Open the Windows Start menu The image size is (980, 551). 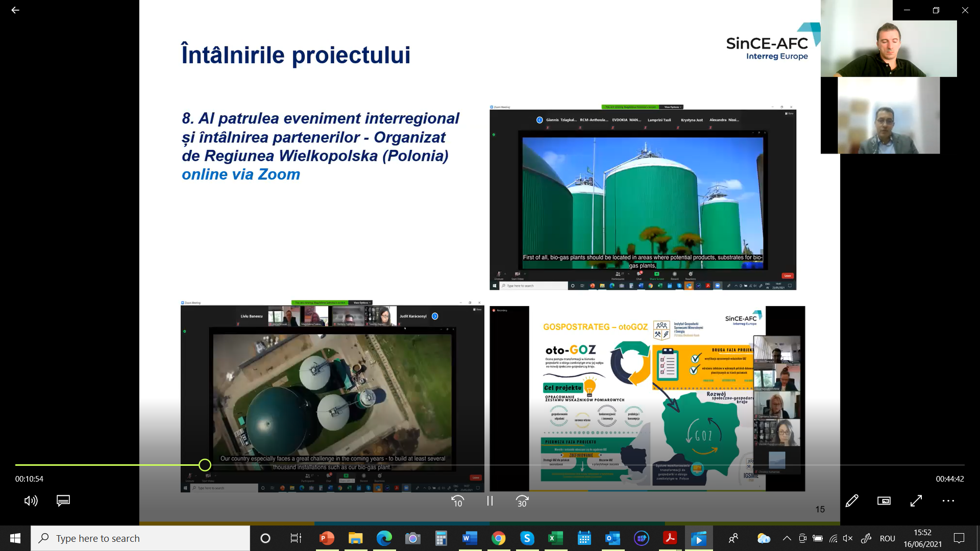[15, 538]
